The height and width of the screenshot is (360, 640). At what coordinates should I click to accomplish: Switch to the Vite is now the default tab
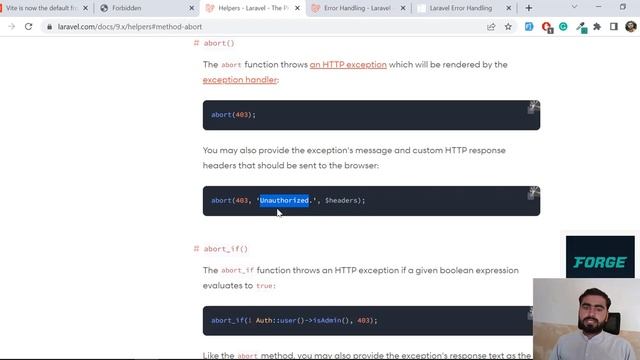tap(45, 8)
